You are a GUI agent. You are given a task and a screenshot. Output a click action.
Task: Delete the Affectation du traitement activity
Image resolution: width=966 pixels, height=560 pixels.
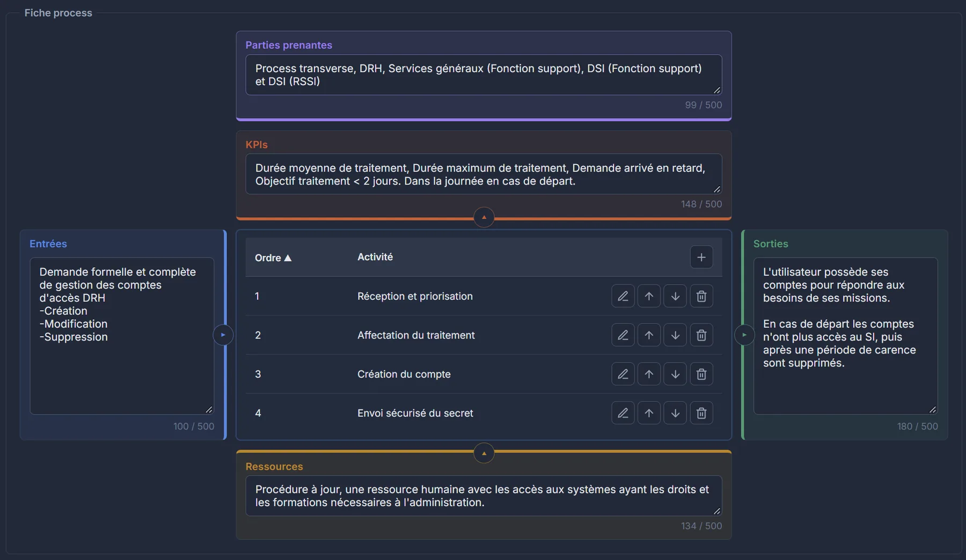pyautogui.click(x=701, y=335)
